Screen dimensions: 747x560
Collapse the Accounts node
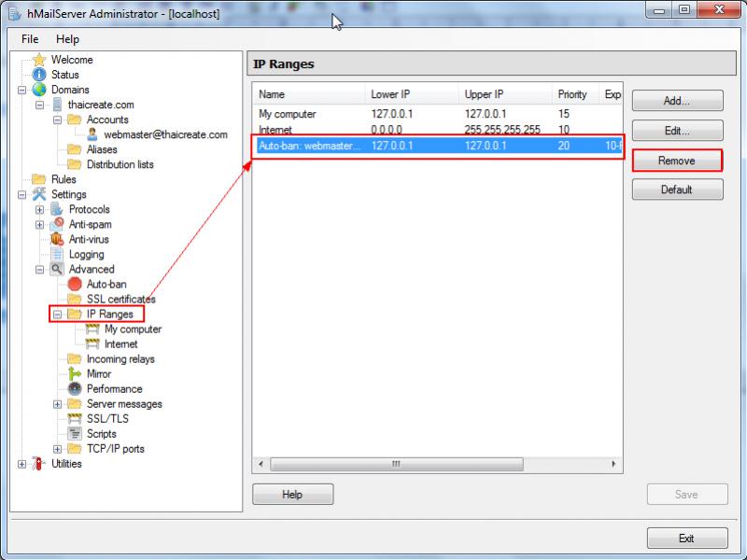58,120
